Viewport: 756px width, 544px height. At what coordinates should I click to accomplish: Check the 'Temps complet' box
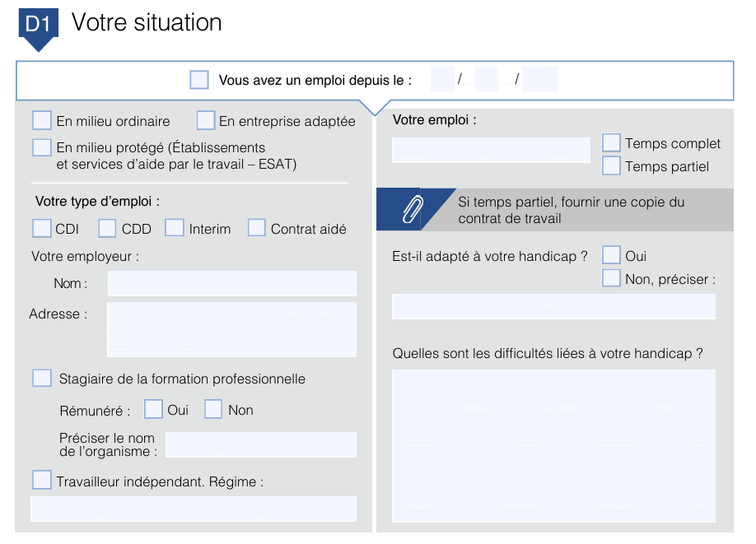(x=611, y=142)
